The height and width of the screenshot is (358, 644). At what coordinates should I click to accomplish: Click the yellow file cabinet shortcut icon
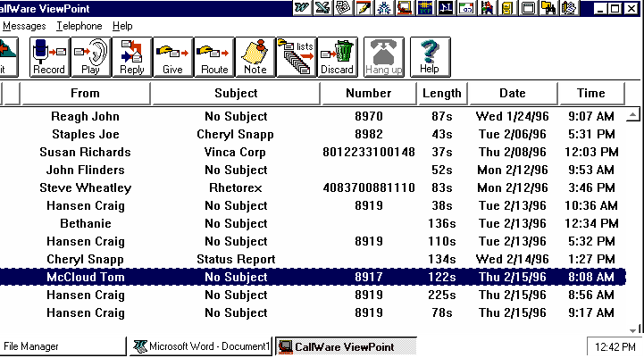tap(507, 8)
